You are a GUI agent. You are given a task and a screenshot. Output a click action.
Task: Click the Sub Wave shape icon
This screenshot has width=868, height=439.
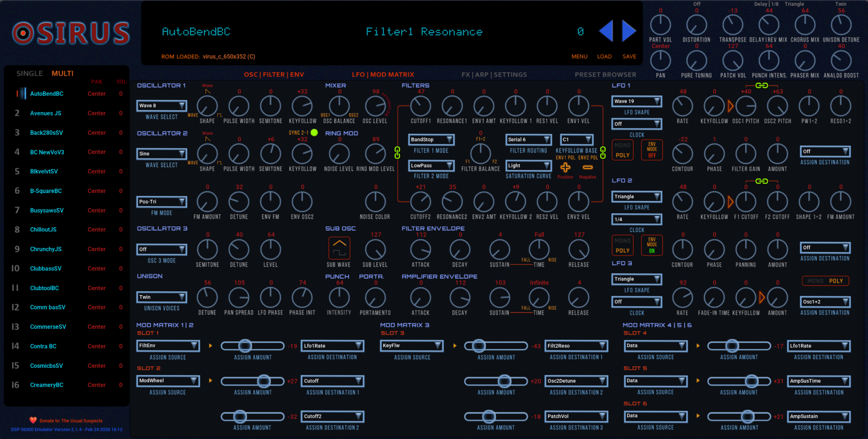pyautogui.click(x=339, y=248)
